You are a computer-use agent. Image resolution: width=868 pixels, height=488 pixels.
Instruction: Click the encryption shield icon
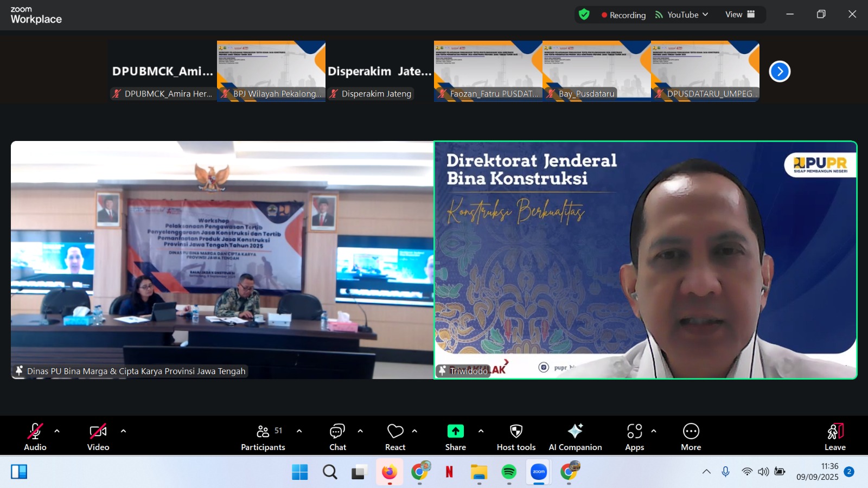click(x=584, y=15)
